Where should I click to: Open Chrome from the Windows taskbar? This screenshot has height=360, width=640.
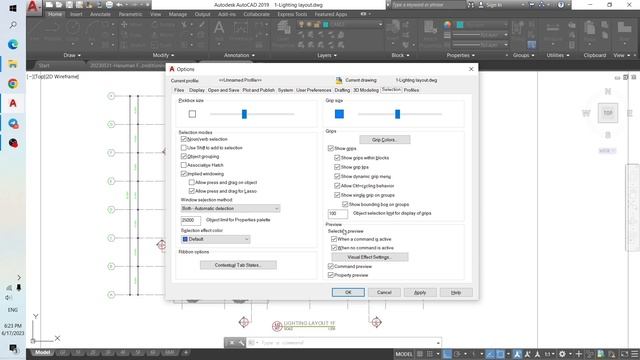tap(13, 84)
